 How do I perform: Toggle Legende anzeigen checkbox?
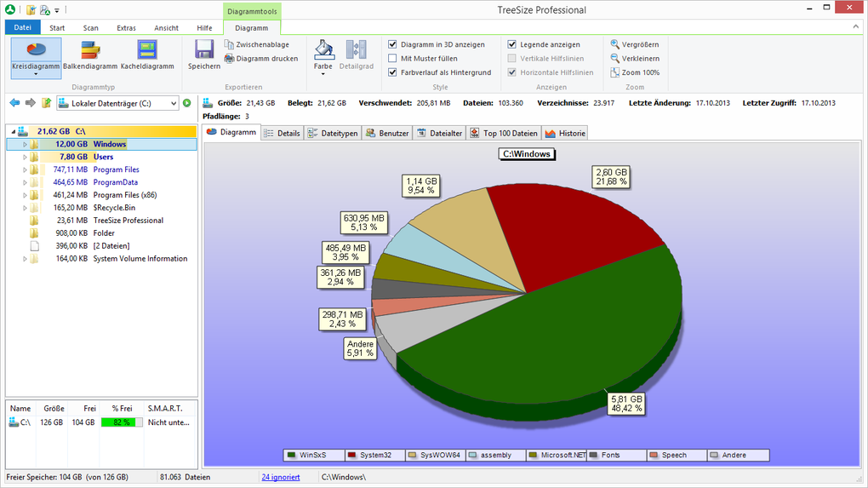[x=512, y=44]
